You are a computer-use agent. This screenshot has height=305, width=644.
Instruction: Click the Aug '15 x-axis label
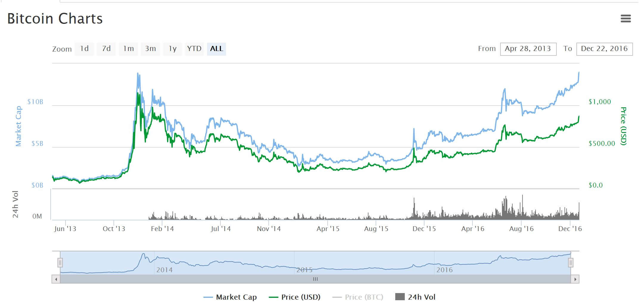(x=376, y=229)
